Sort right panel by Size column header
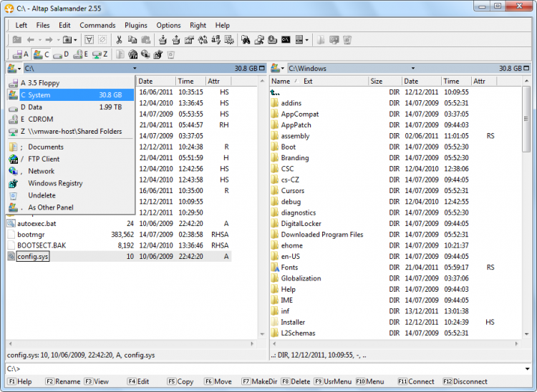This screenshot has height=392, width=537. [385, 82]
